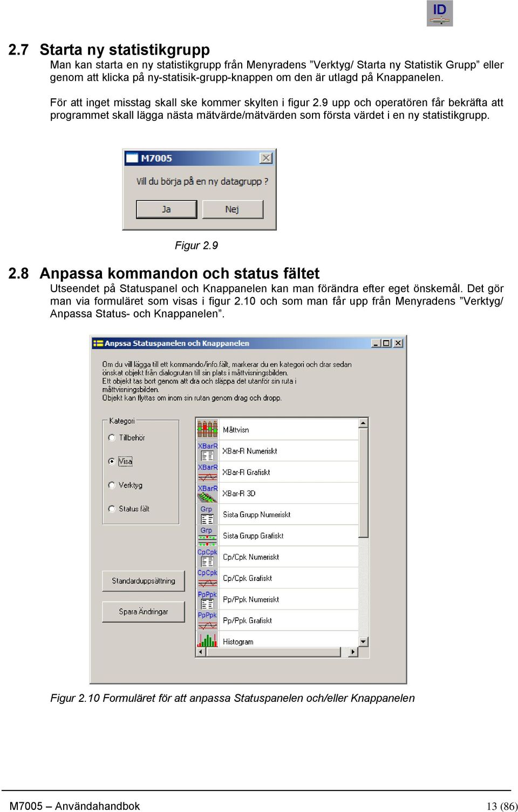This screenshot has width=518, height=812.
Task: Pick the Sista Grupp Numeriskt icon
Action: point(207,515)
